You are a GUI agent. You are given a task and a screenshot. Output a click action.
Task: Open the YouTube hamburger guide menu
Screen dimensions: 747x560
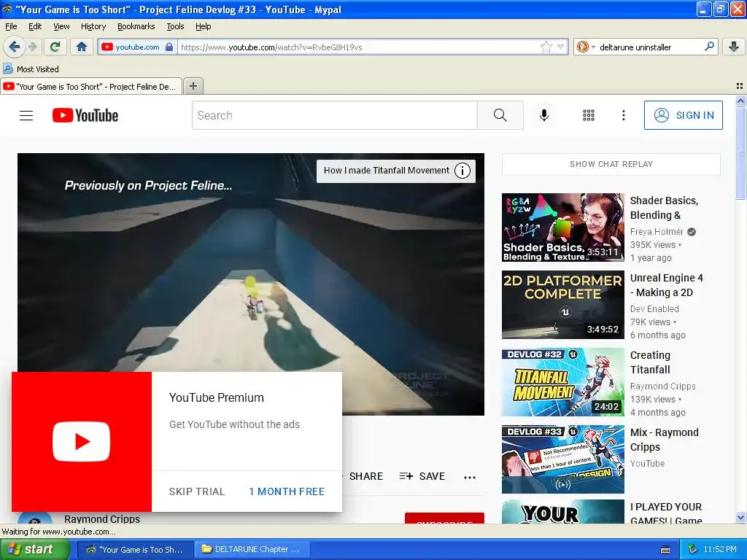point(26,115)
